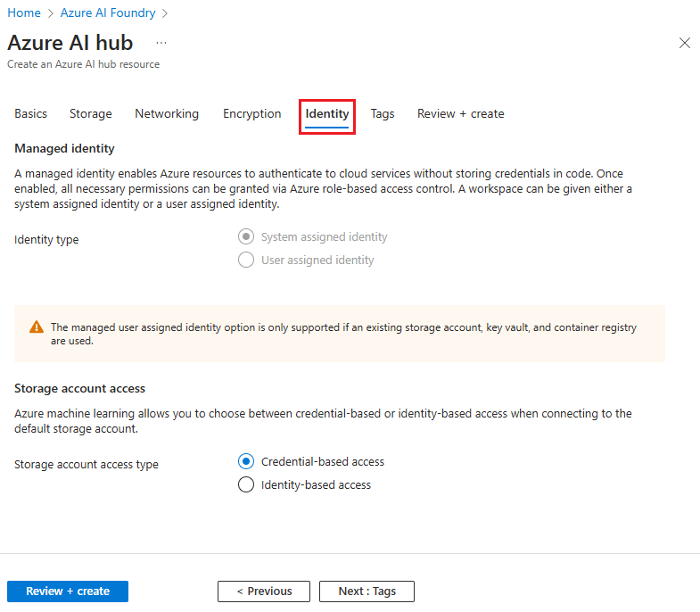
Task: Continue with Next : Tags button
Action: coord(367,591)
